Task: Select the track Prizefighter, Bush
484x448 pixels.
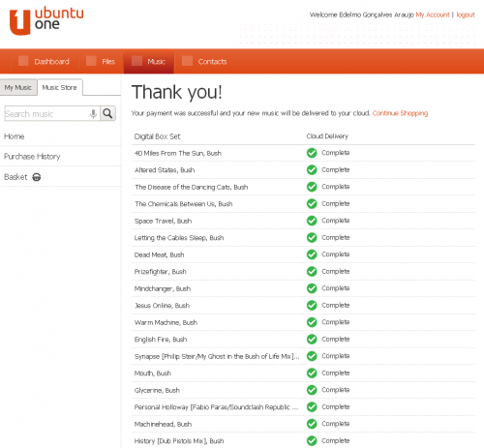Action: click(161, 272)
